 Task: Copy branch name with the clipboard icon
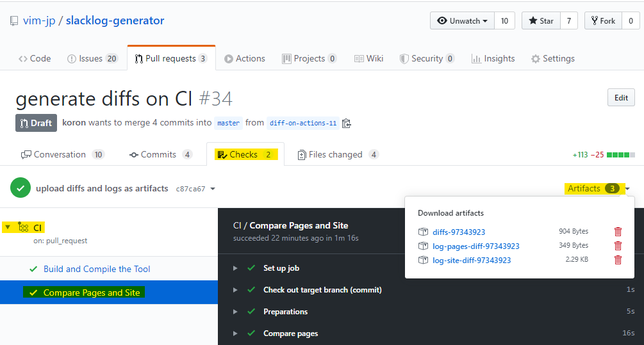click(346, 123)
